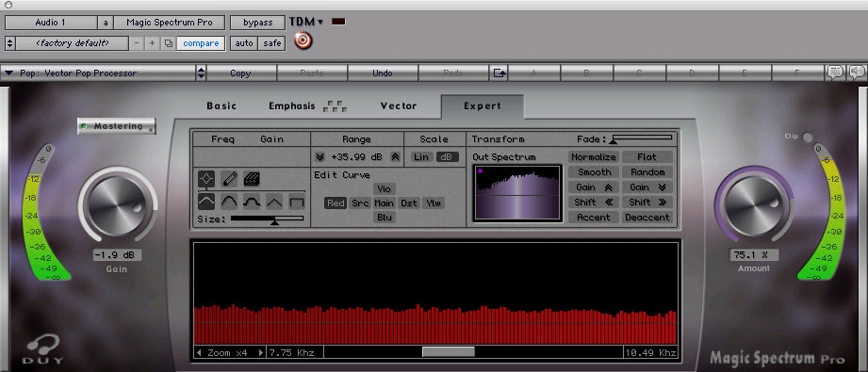This screenshot has height=372, width=868.
Task: Switch to the Vector tab
Action: [399, 105]
